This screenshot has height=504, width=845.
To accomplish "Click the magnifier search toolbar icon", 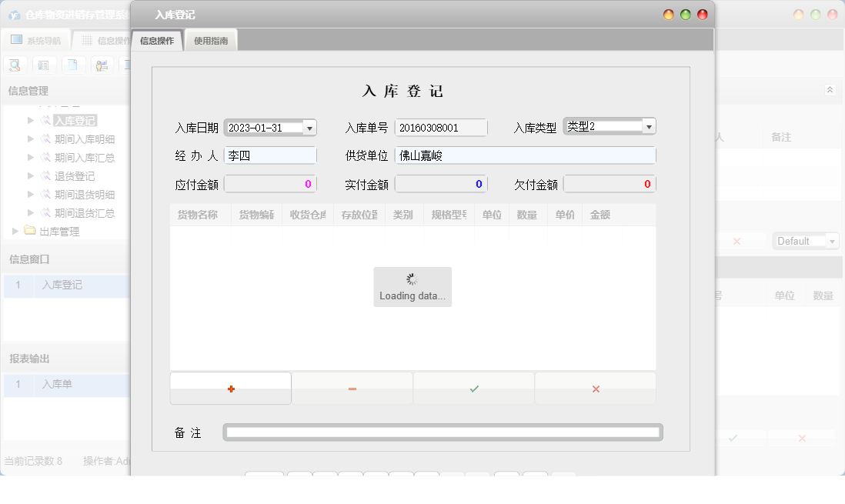I will tap(14, 65).
